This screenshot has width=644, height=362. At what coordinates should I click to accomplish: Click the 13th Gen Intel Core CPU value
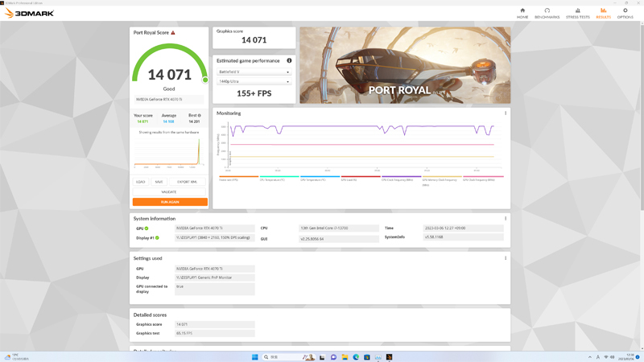click(x=338, y=228)
